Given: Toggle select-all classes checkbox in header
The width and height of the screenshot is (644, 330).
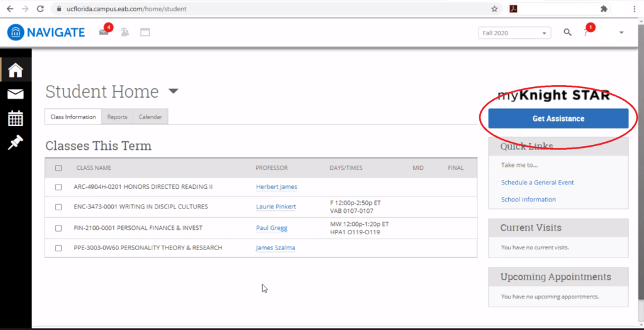Looking at the screenshot, I should 58,168.
